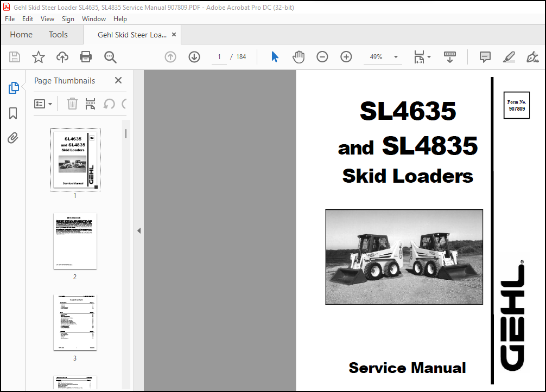This screenshot has width=546, height=392.
Task: Activate the Selection arrow tool
Action: pos(275,57)
